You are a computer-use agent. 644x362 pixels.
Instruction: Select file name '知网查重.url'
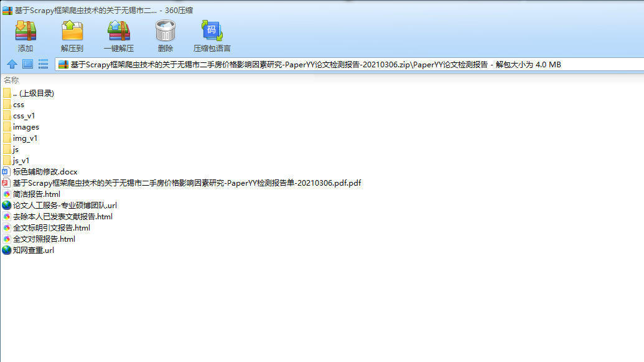click(x=33, y=250)
